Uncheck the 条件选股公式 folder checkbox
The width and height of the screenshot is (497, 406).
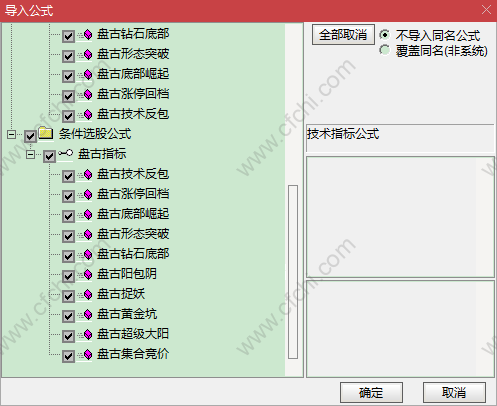30,136
